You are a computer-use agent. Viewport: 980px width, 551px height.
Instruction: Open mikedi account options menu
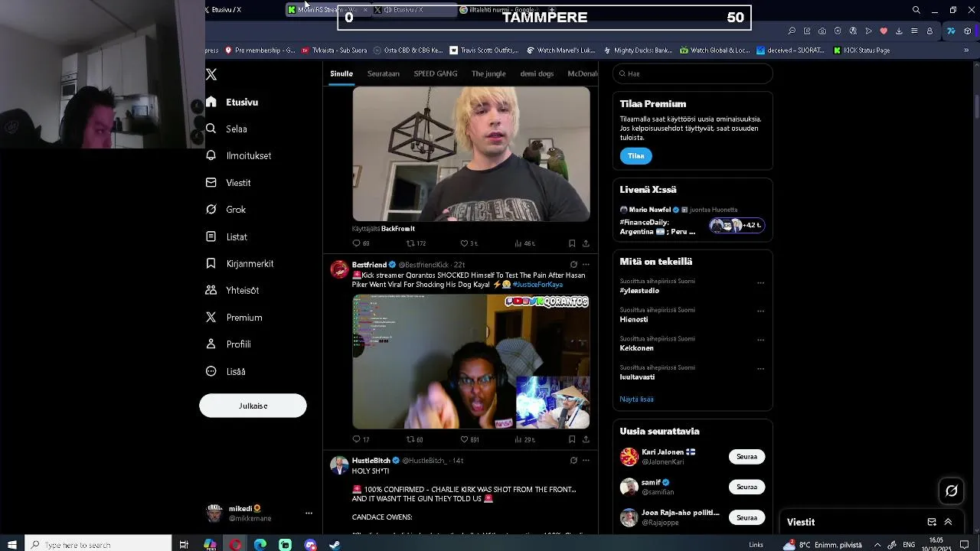[309, 514]
